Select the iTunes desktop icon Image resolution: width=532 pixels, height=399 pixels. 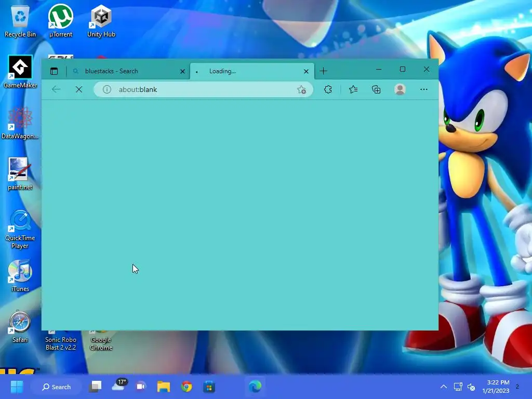click(20, 275)
